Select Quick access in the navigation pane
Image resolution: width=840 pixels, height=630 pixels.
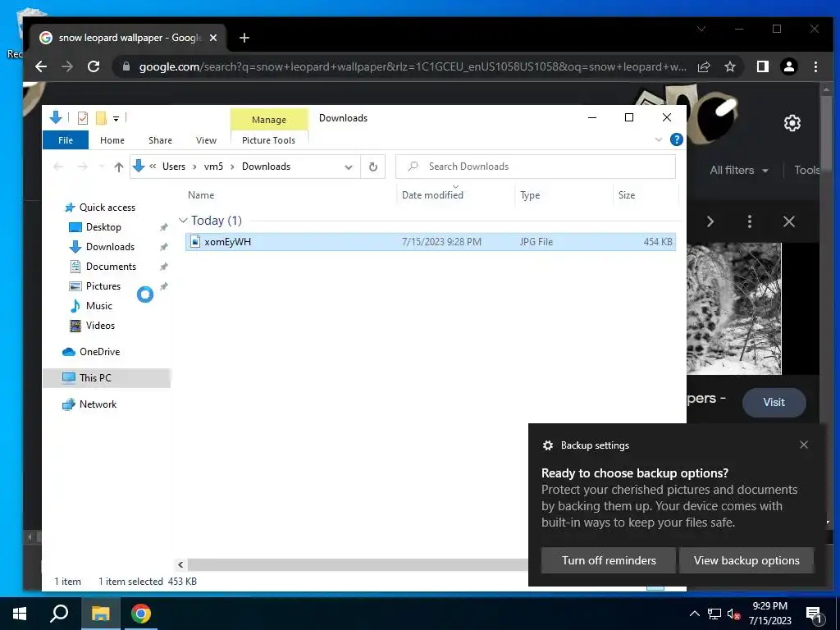pyautogui.click(x=107, y=208)
